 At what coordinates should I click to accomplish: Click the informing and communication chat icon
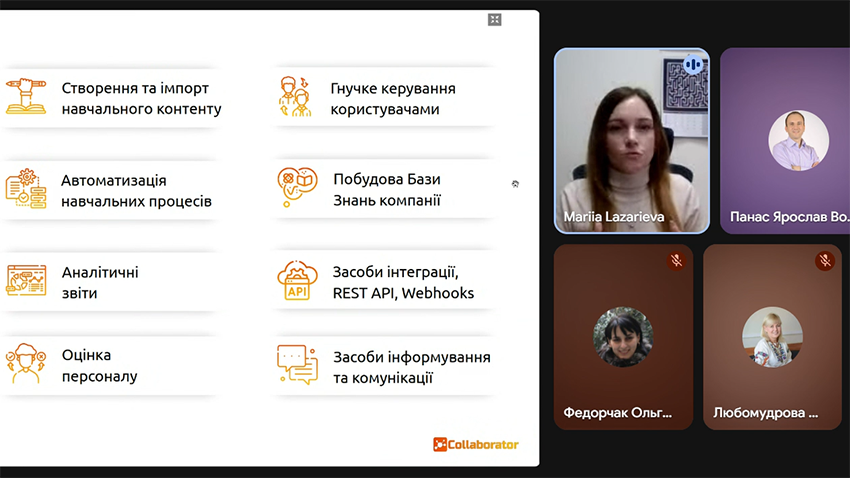point(297,364)
